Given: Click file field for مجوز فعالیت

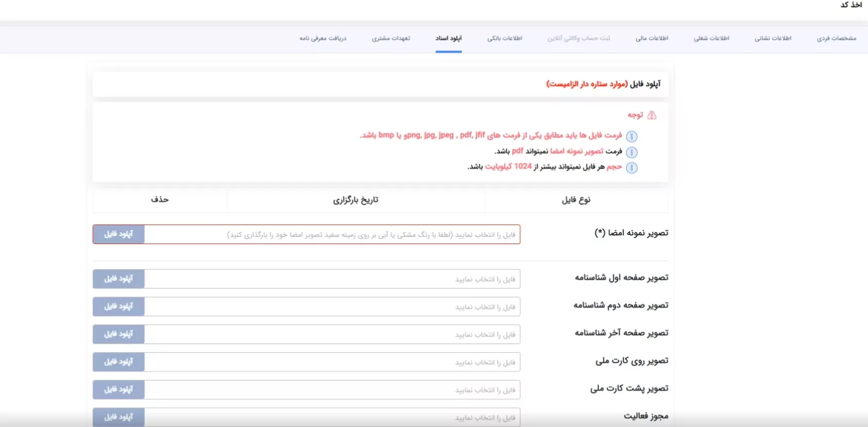Looking at the screenshot, I should click(x=332, y=417).
